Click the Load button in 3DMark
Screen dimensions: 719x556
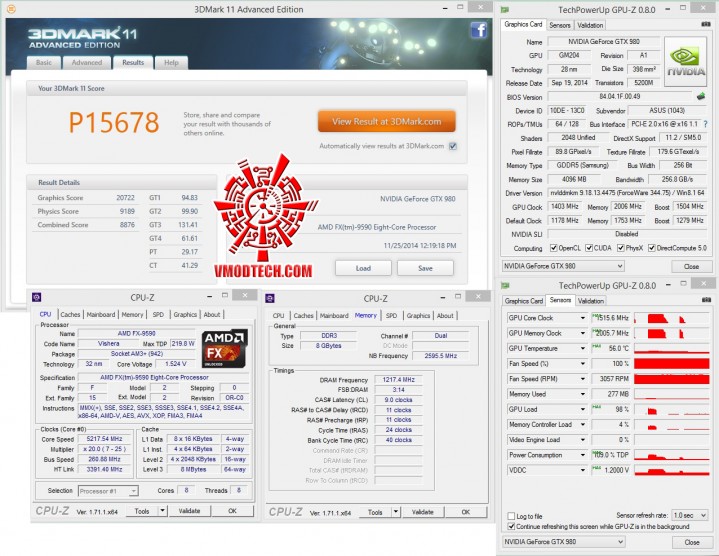point(363,268)
